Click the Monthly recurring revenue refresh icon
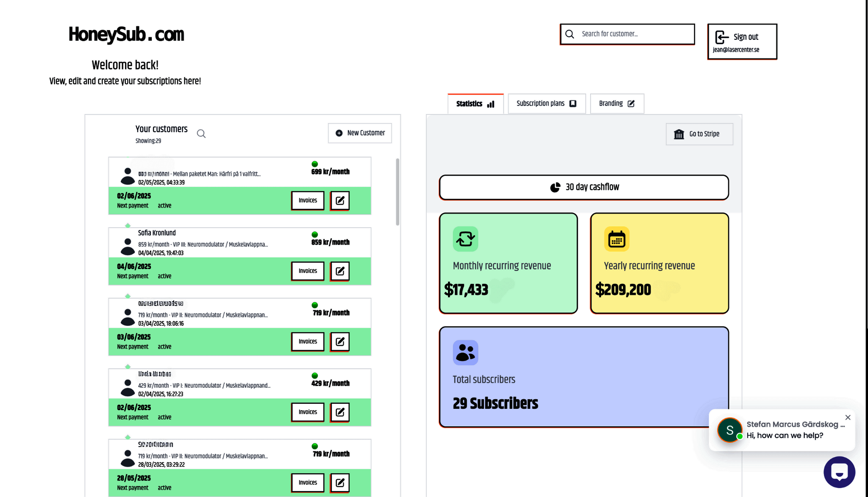Viewport: 868px width, 497px height. [x=465, y=239]
